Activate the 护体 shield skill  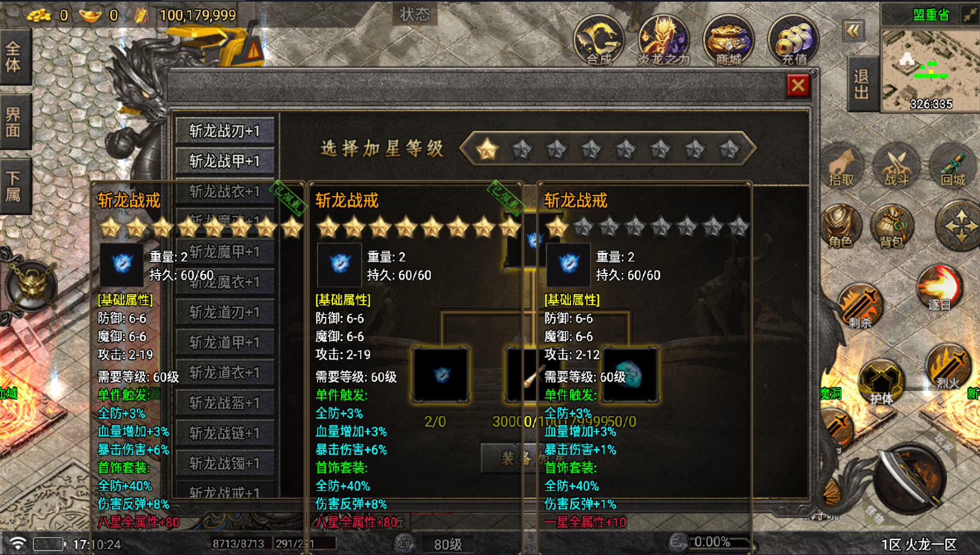point(881,382)
